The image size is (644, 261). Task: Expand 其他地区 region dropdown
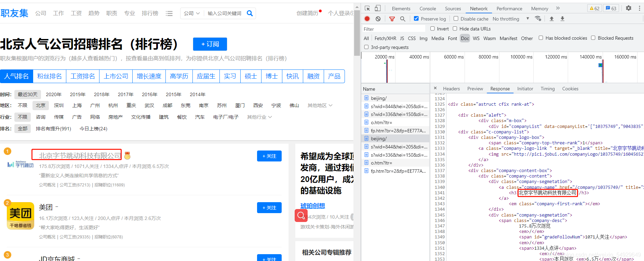point(320,105)
